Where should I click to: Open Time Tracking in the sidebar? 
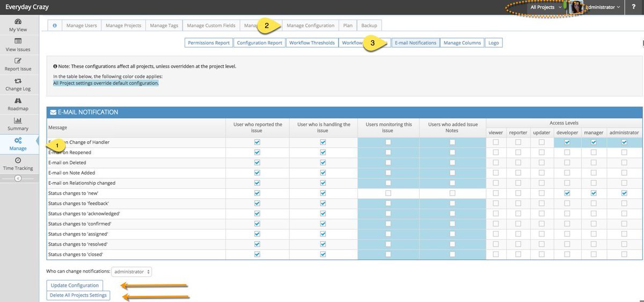18,164
